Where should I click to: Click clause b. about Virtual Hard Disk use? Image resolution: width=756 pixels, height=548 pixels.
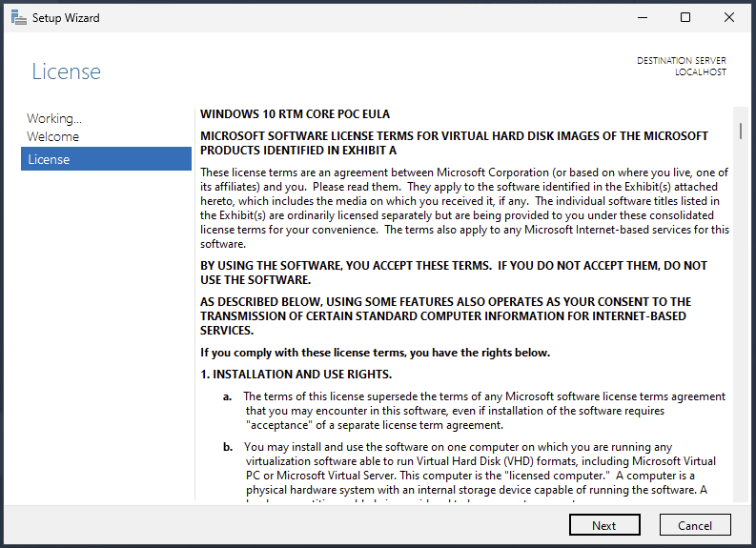pos(477,468)
